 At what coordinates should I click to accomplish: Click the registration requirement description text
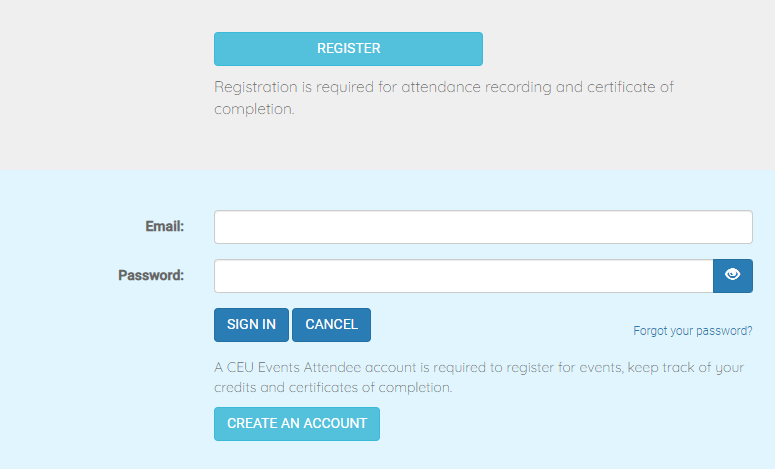click(444, 98)
